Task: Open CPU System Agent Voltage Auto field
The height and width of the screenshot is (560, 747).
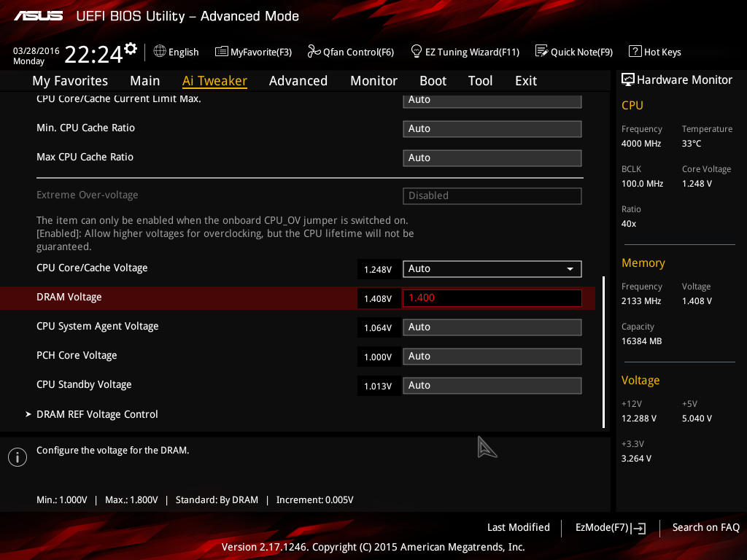Action: (492, 327)
